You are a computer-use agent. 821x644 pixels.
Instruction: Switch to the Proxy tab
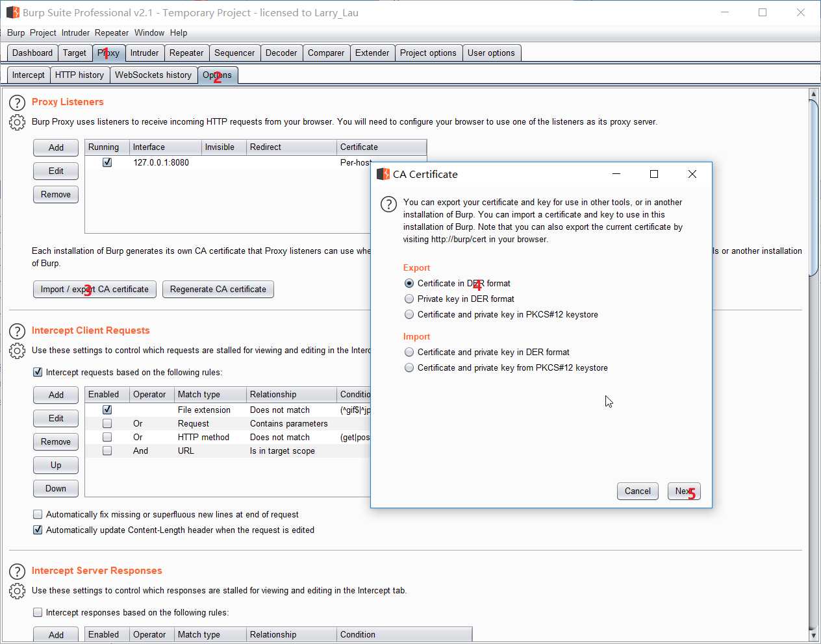click(x=108, y=53)
